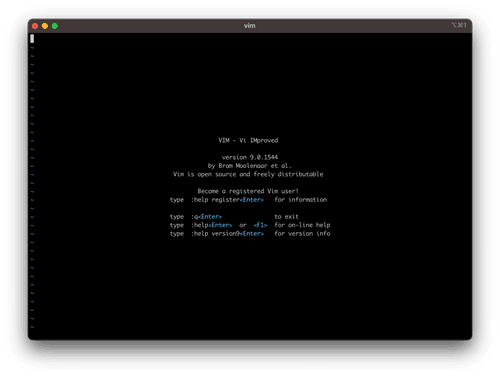Click the version 9.0.1544 text line

(250, 157)
